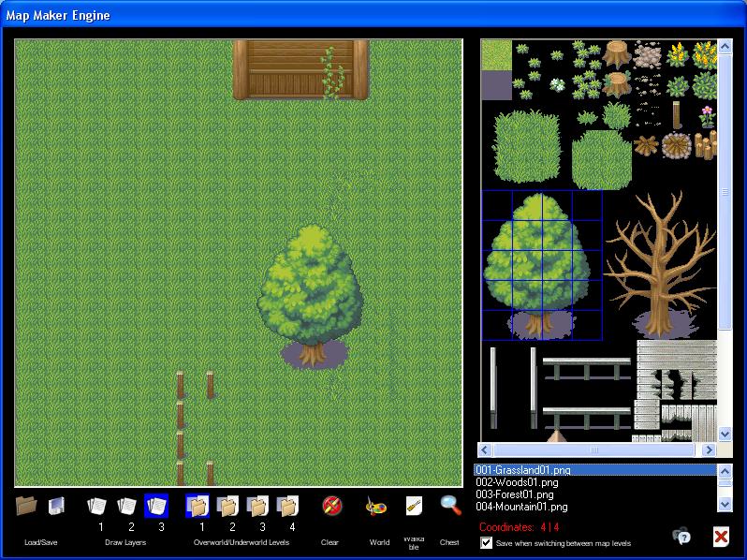The width and height of the screenshot is (747, 560).
Task: Select draw layer 1 icon
Action: coord(96,506)
